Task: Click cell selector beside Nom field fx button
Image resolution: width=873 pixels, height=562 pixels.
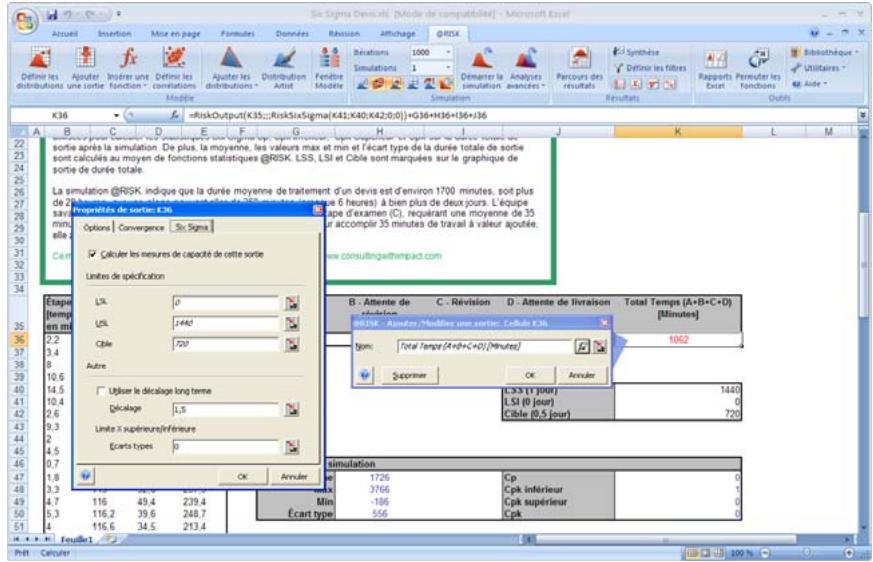Action: coord(600,346)
